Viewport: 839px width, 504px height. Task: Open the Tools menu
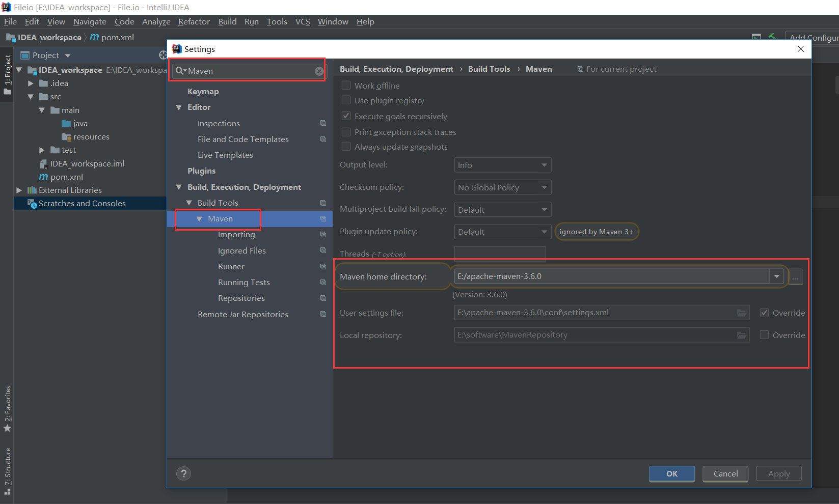pyautogui.click(x=277, y=21)
